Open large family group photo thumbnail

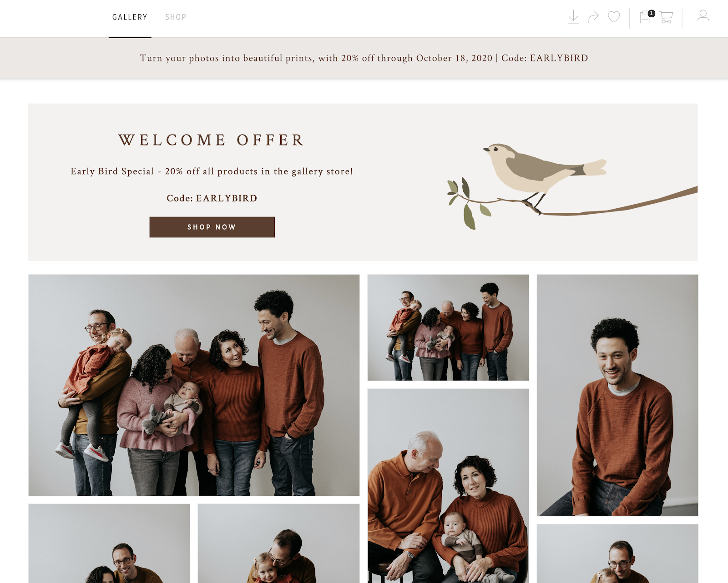tap(194, 385)
